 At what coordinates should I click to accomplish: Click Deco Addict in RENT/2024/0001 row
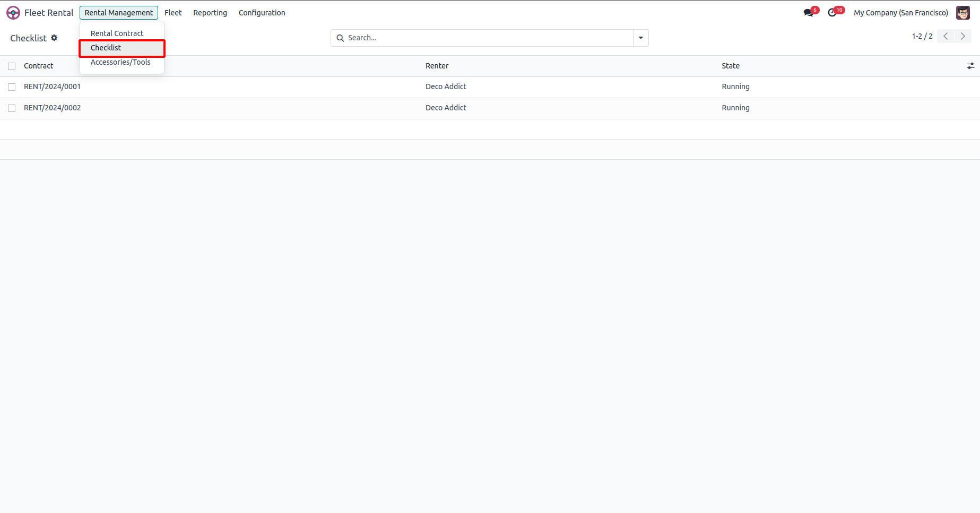(x=446, y=86)
